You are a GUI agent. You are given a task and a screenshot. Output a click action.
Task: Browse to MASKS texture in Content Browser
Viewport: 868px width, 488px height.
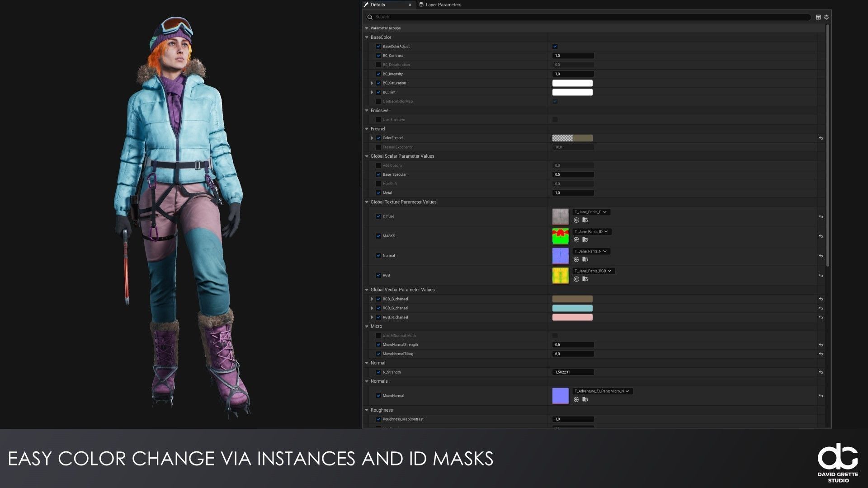point(585,240)
